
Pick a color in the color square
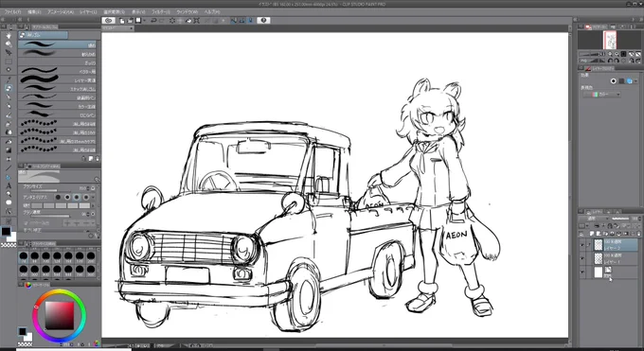(x=60, y=315)
